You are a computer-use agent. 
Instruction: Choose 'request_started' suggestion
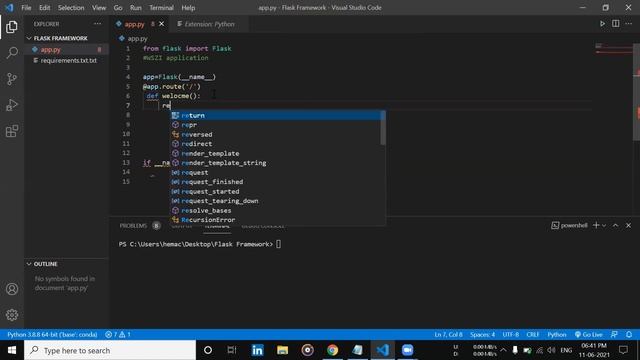(x=277, y=191)
